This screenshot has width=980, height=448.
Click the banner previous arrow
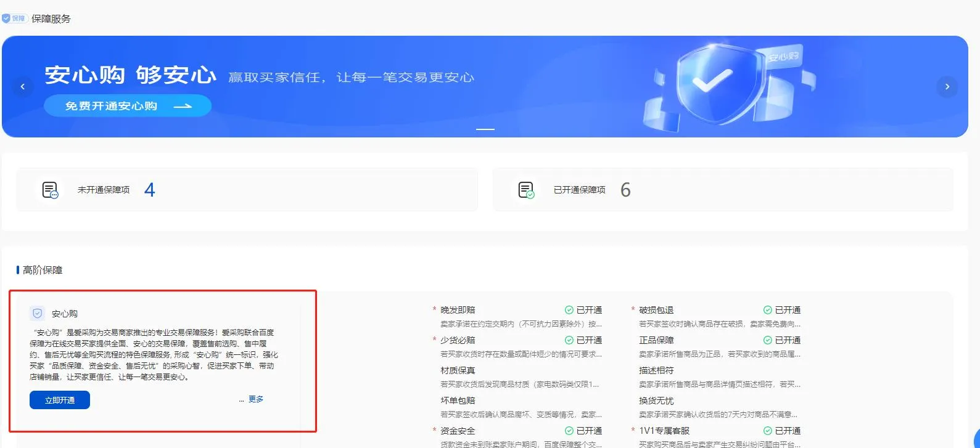[23, 86]
